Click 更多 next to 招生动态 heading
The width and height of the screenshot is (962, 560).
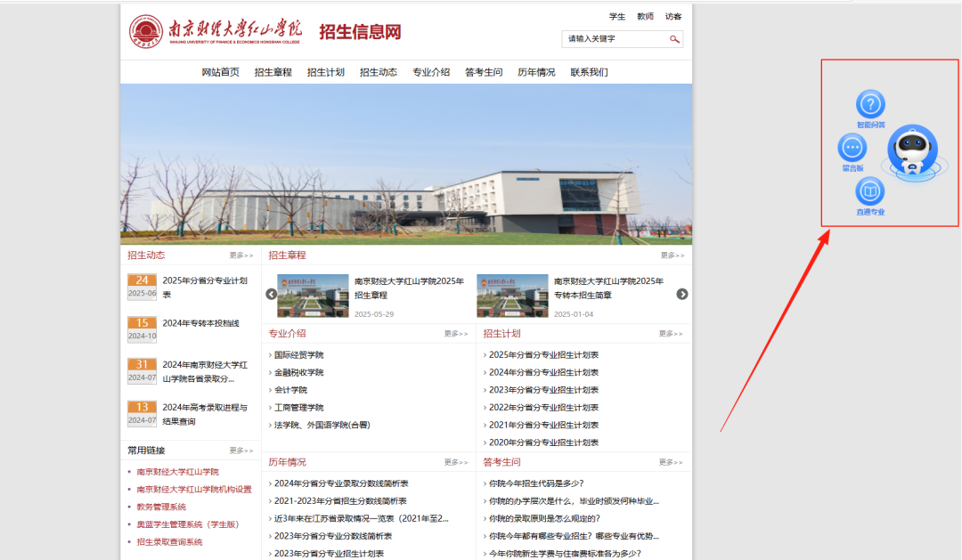coord(241,256)
